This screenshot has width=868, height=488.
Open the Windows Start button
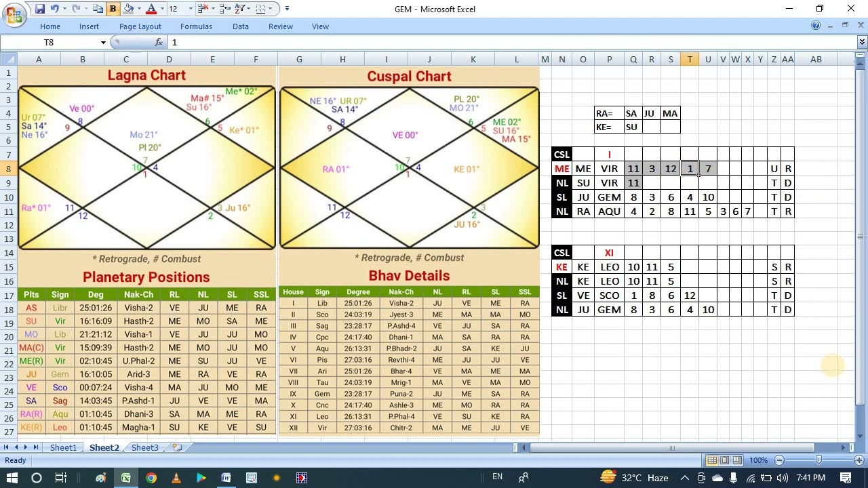(12, 478)
